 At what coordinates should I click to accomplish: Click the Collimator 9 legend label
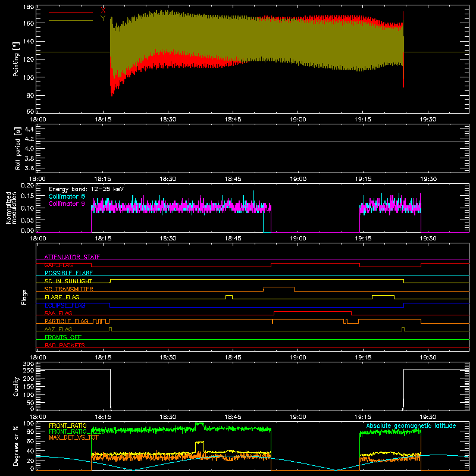pyautogui.click(x=67, y=203)
